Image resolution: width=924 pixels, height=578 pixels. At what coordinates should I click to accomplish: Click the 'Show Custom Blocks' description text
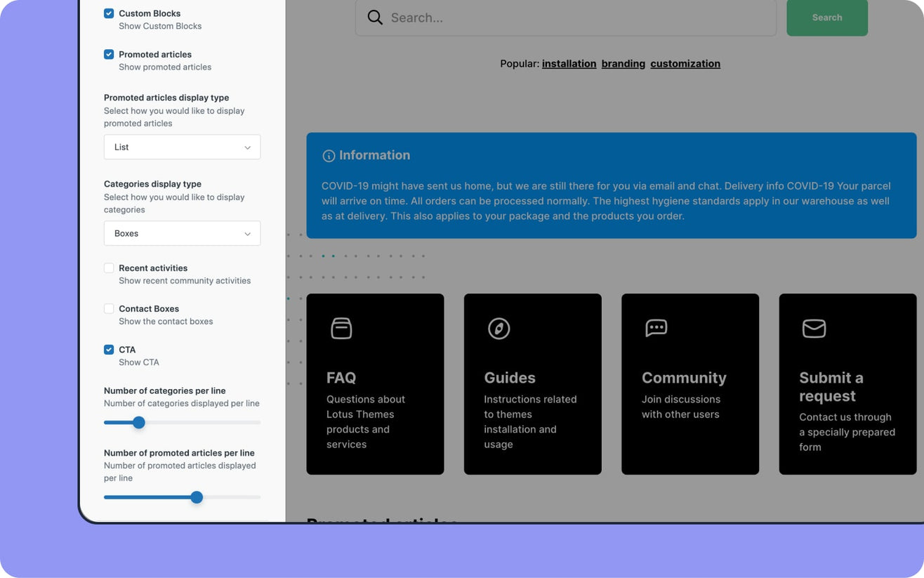coord(160,26)
